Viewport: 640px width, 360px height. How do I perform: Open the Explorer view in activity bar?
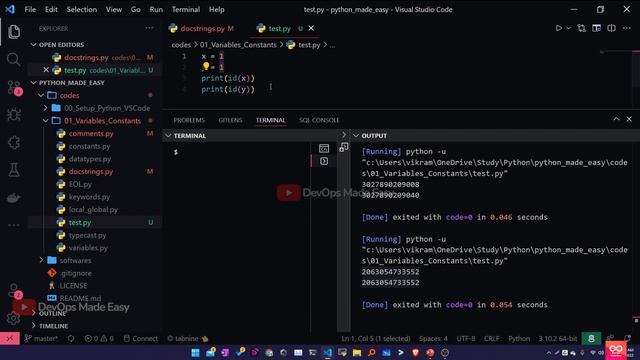[13, 31]
